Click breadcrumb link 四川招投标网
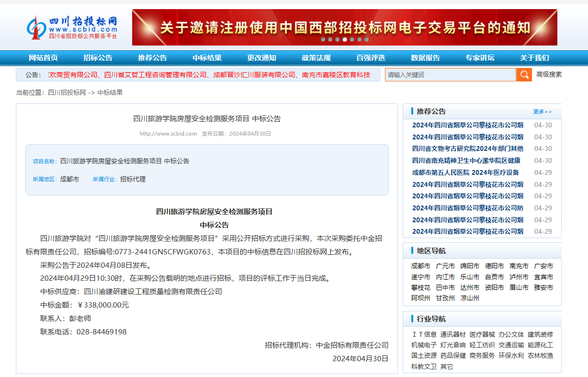The image size is (588, 377). click(x=67, y=92)
